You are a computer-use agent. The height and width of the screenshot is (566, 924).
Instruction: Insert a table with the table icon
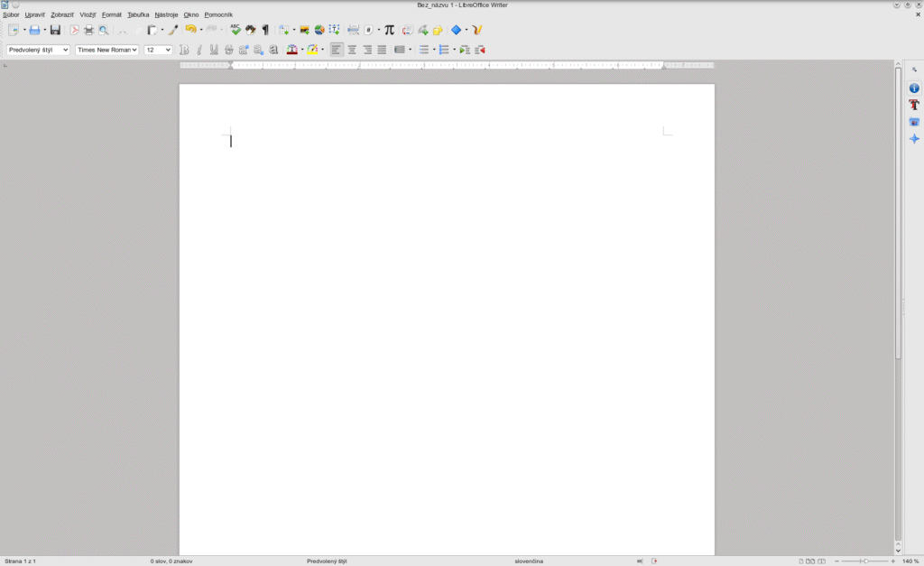click(x=284, y=30)
